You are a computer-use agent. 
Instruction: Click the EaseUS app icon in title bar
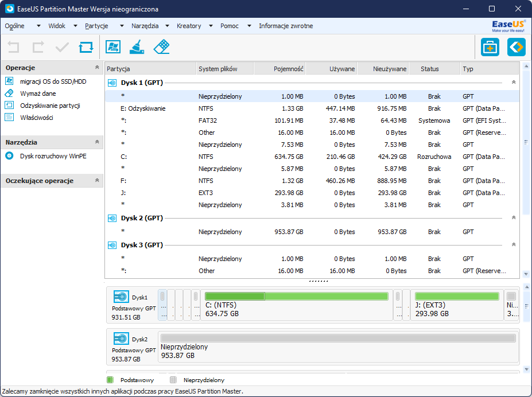coord(10,9)
